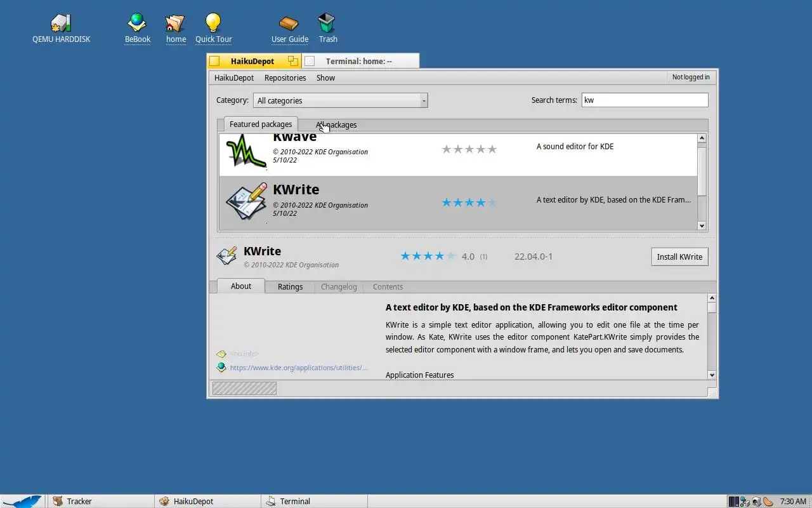Image resolution: width=812 pixels, height=508 pixels.
Task: Click the Install KWrite button
Action: pyautogui.click(x=679, y=257)
